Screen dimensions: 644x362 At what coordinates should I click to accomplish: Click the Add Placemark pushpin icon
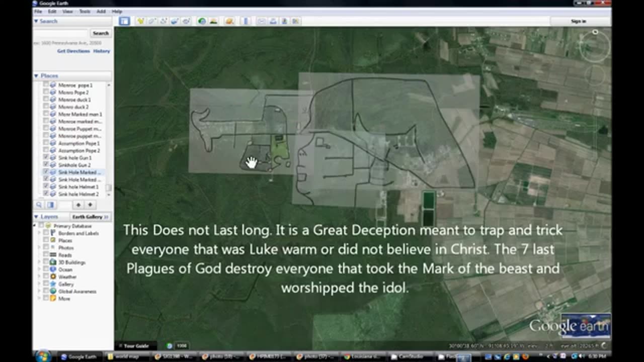pos(140,21)
